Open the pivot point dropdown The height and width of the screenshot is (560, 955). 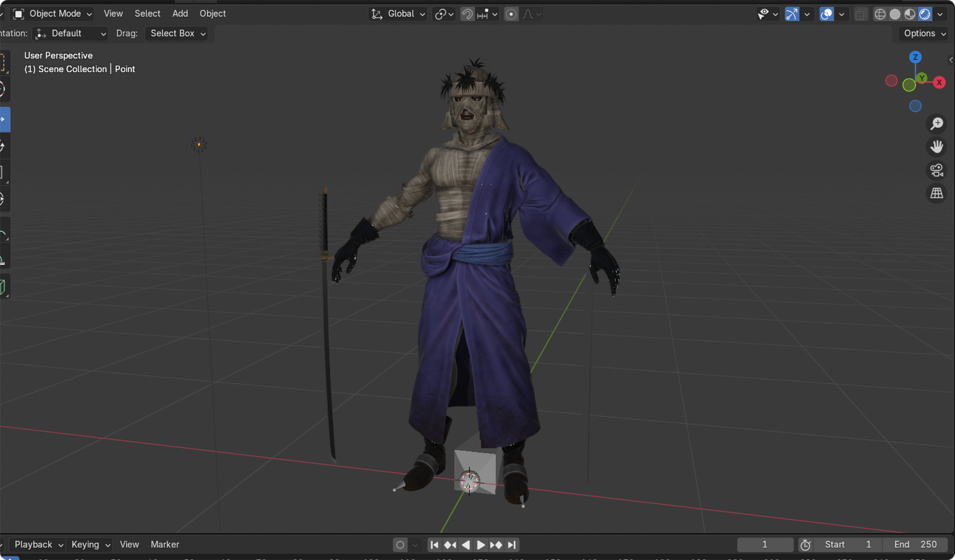[444, 14]
